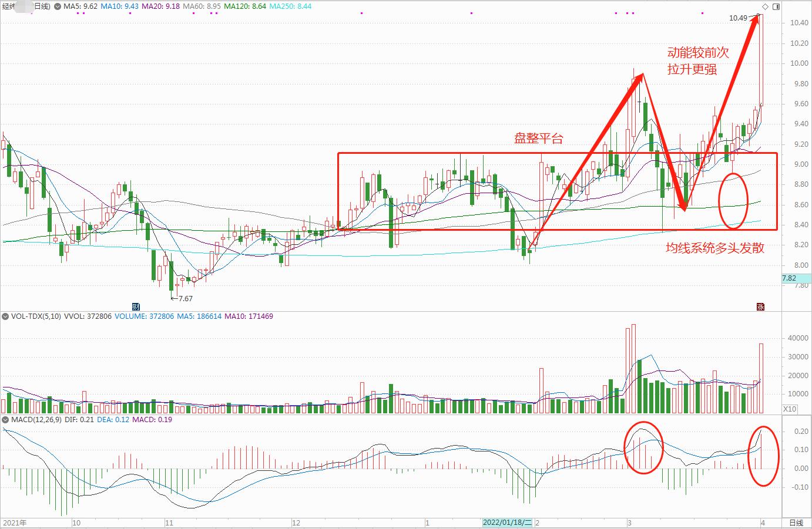The width and height of the screenshot is (812, 529).
Task: Click month 11 on the time axis
Action: [x=169, y=523]
